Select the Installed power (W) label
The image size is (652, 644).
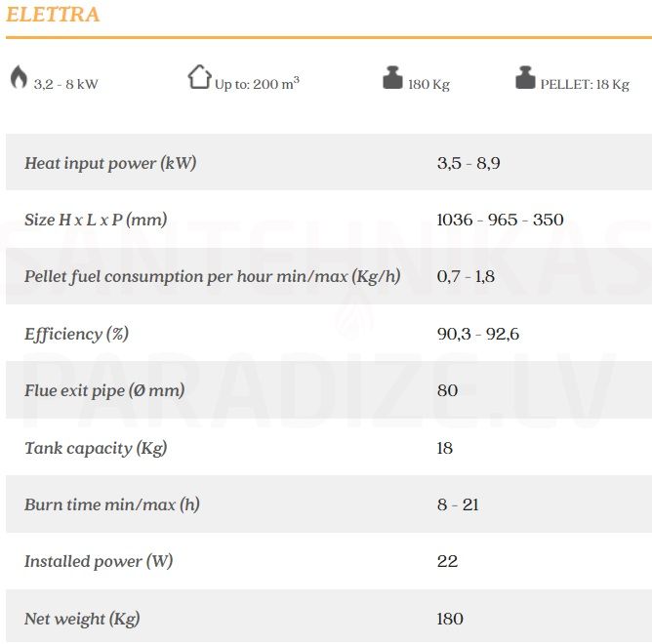(x=99, y=561)
